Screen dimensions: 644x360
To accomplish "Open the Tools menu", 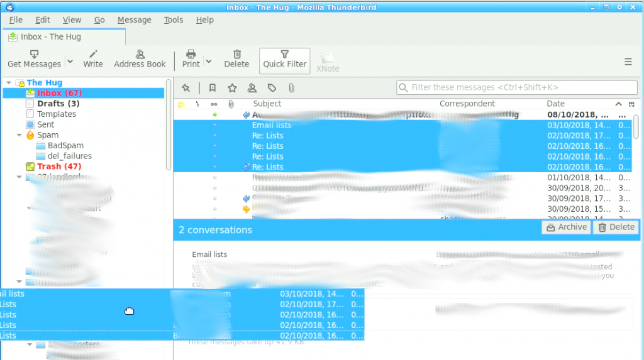I will click(x=174, y=19).
